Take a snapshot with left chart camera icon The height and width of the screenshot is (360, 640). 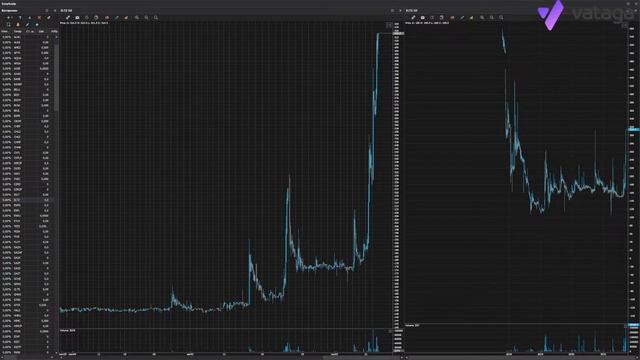[77, 18]
